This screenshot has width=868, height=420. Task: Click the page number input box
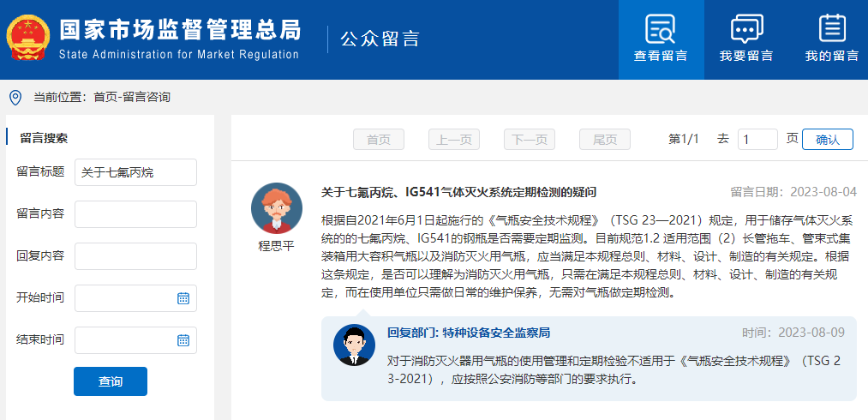pos(757,140)
